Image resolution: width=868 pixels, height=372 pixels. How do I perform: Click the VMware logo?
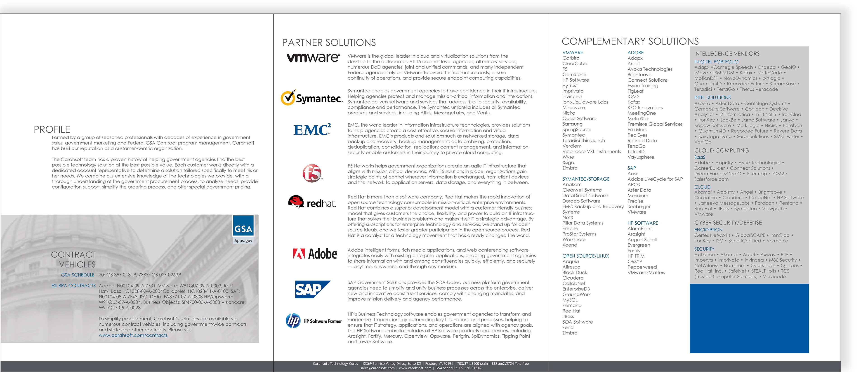click(x=313, y=58)
